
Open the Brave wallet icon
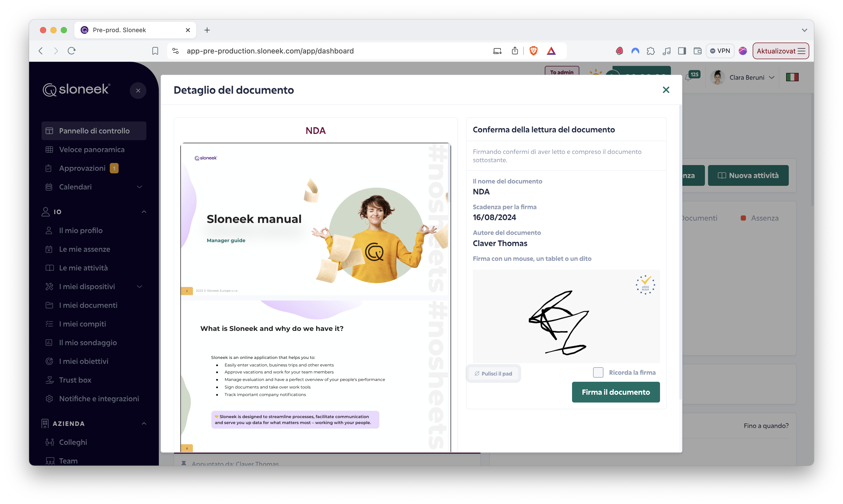click(x=698, y=51)
